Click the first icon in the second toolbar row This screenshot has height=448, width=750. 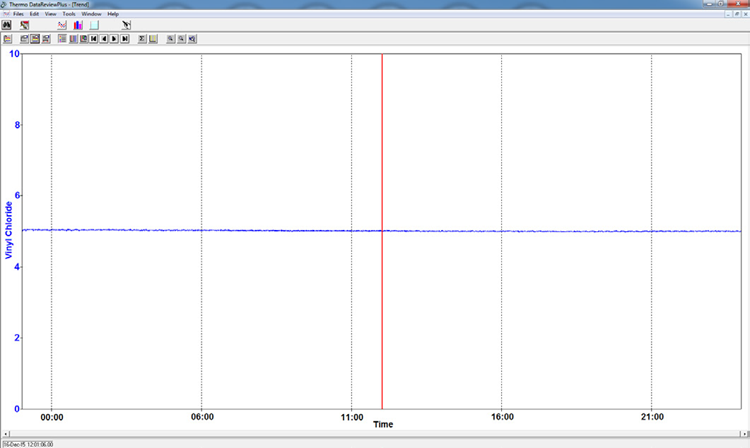click(7, 39)
